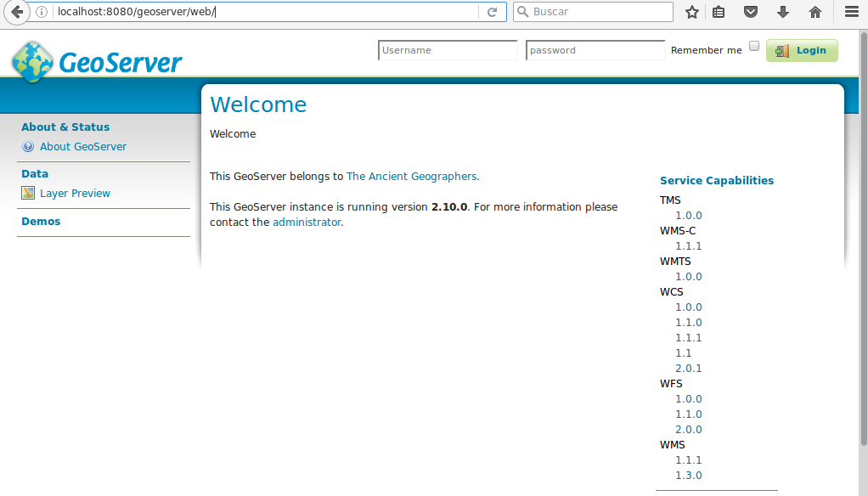Open the WMS 1.3.0 capabilities link
The image size is (868, 496).
pos(688,475)
